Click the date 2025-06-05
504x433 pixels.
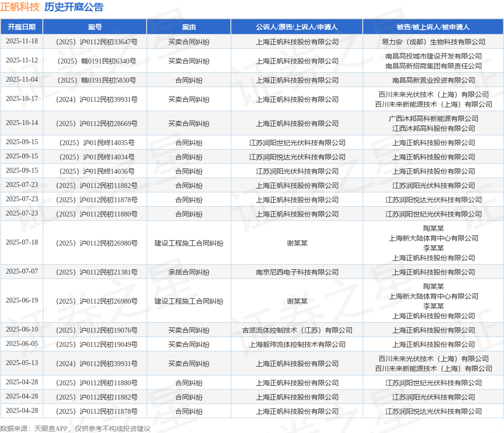click(x=22, y=344)
